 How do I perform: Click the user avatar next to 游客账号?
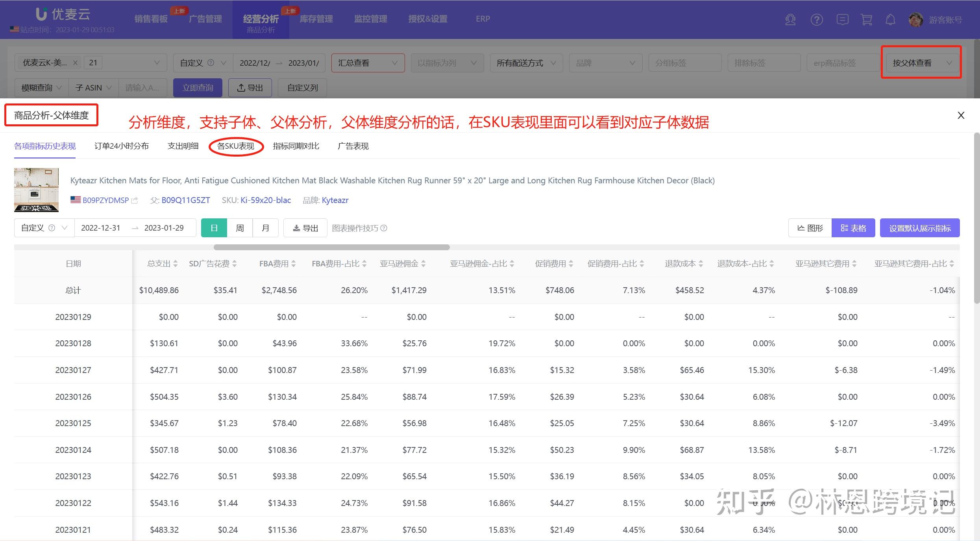click(x=916, y=19)
